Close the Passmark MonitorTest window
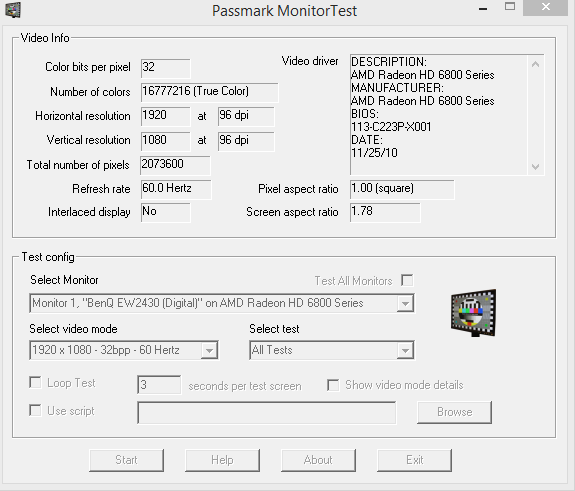The height and width of the screenshot is (491, 575). point(545,7)
